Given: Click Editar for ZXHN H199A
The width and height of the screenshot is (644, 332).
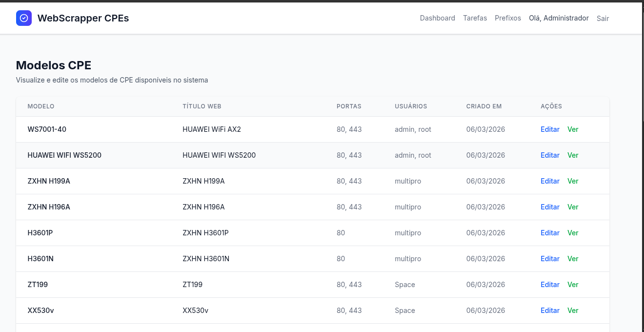Looking at the screenshot, I should pos(550,181).
